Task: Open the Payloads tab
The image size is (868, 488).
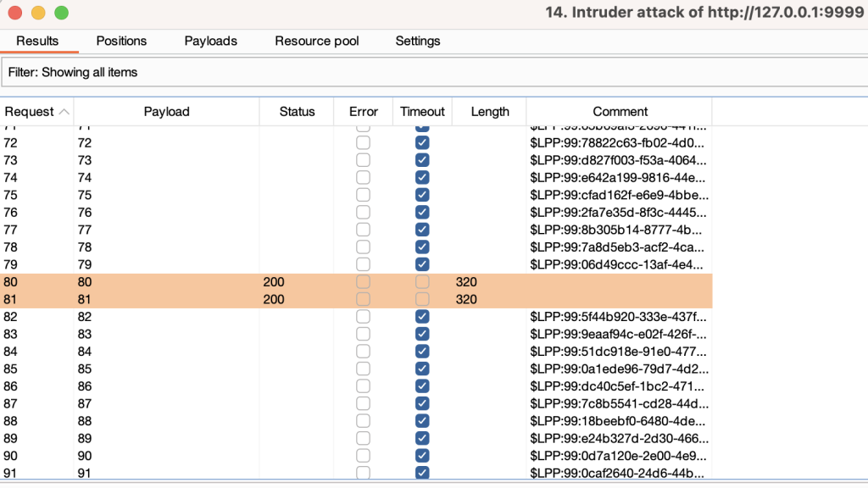Action: 211,41
